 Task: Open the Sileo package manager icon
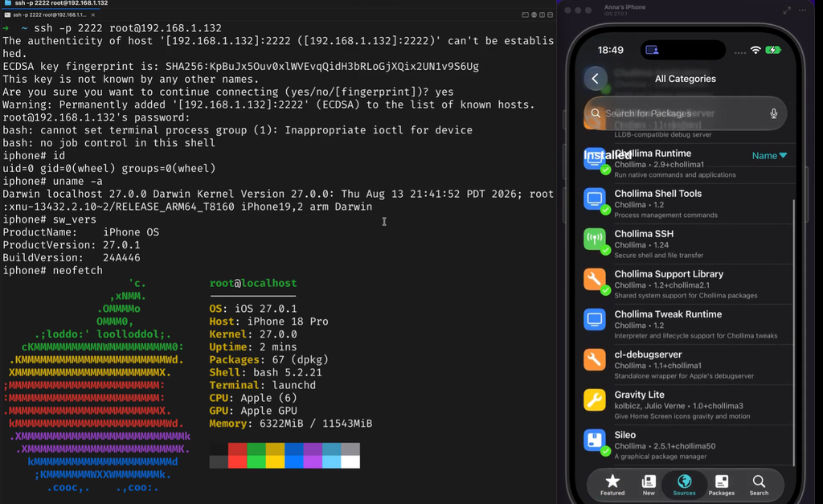click(x=595, y=440)
